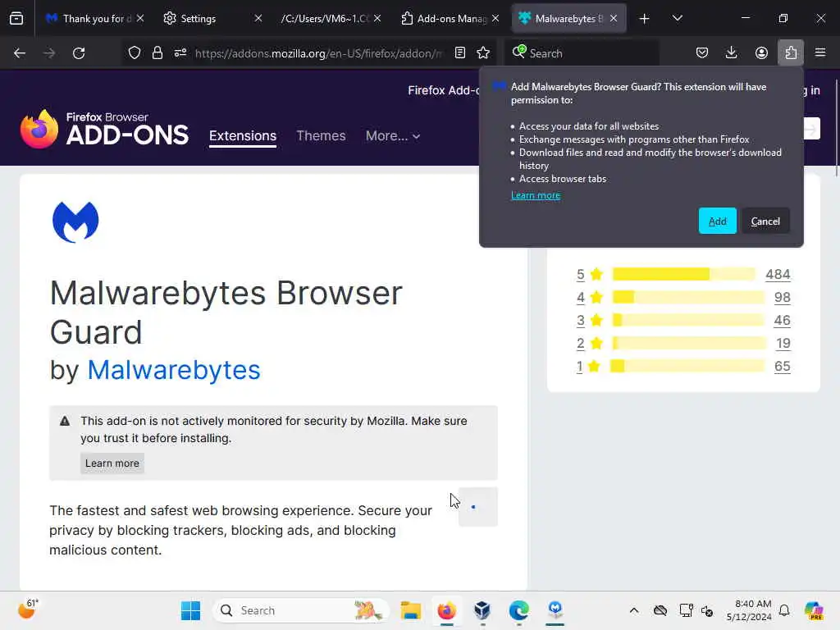
Task: Open the 8:40 AM clock and date
Action: [x=749, y=610]
